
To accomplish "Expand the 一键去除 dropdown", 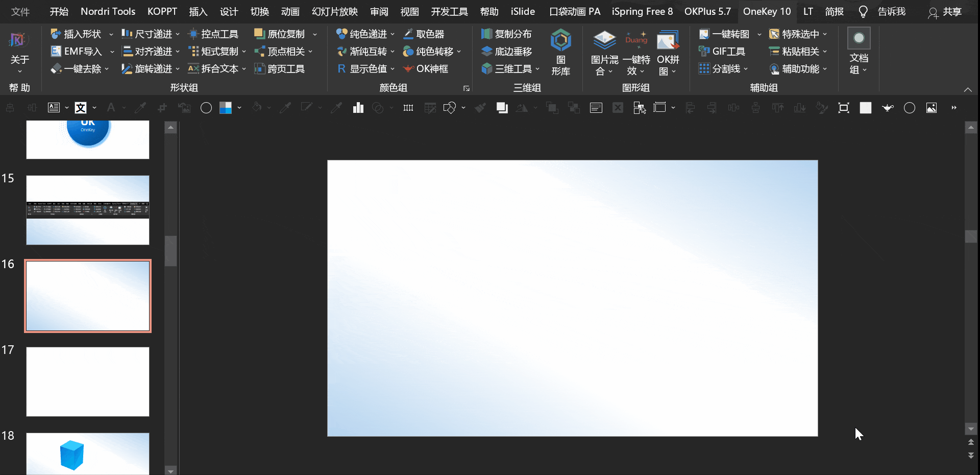I will [x=107, y=69].
